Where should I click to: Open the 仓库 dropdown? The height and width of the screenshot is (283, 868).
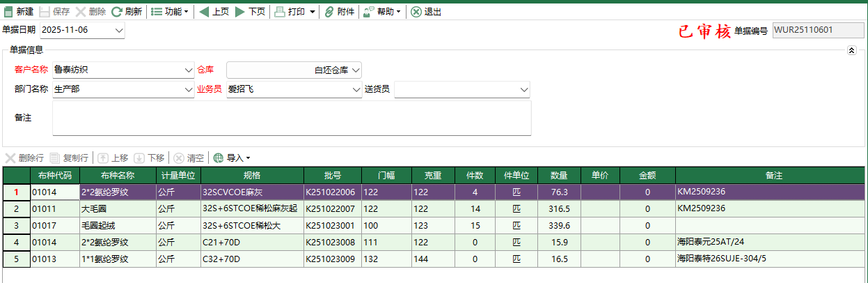[x=356, y=70]
